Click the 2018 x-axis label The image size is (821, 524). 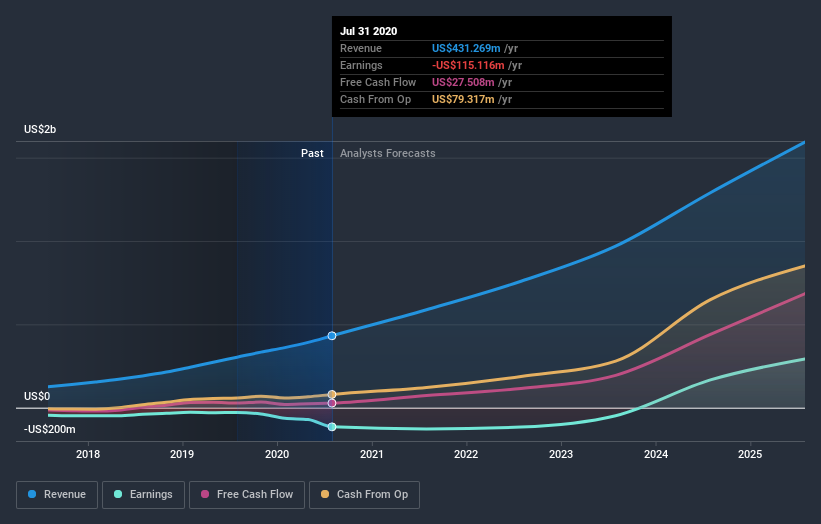[x=88, y=454]
